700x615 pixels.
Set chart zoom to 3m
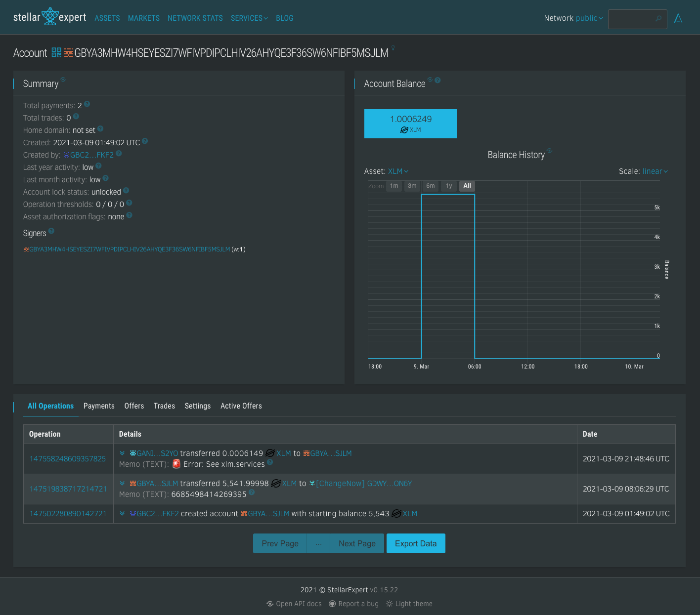coord(412,186)
